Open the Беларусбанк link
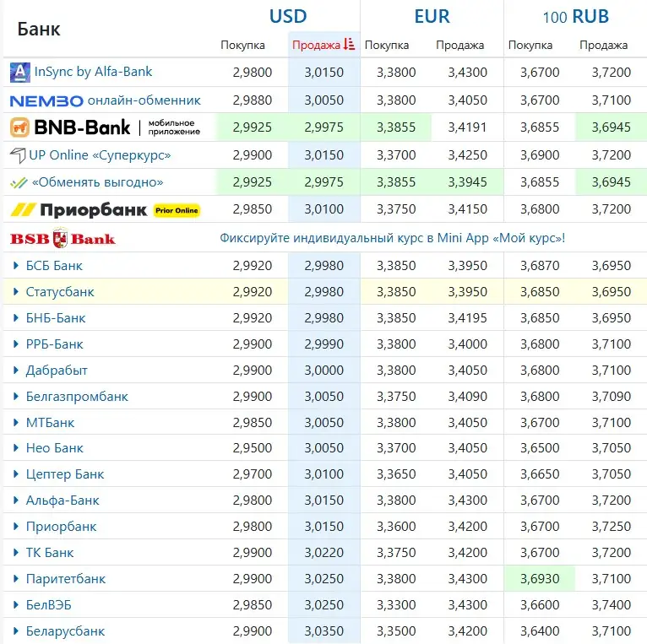This screenshot has height=644, width=647. (65, 631)
